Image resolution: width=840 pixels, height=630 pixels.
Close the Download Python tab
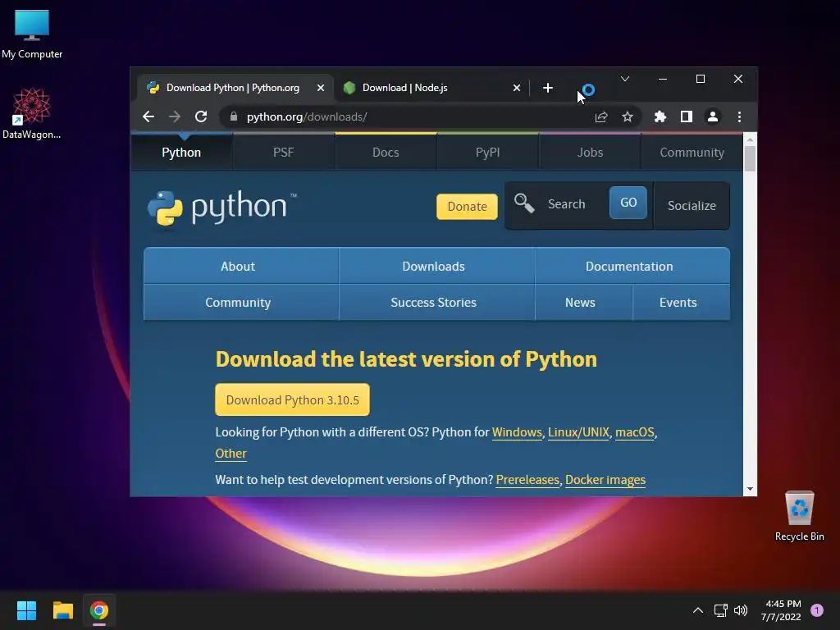pyautogui.click(x=321, y=88)
